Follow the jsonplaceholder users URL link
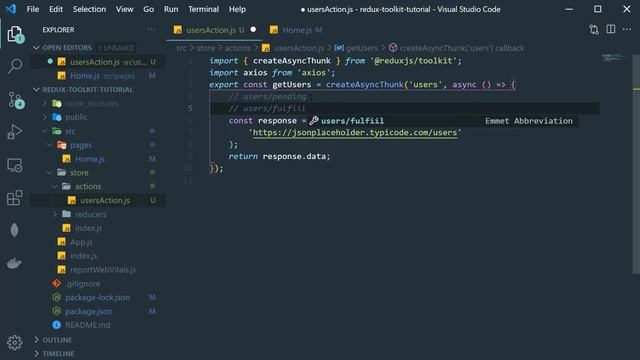Viewport: 640px width, 360px height. [355, 133]
